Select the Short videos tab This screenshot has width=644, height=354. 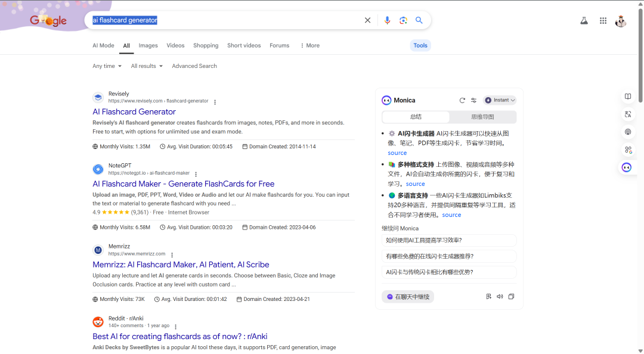[244, 45]
